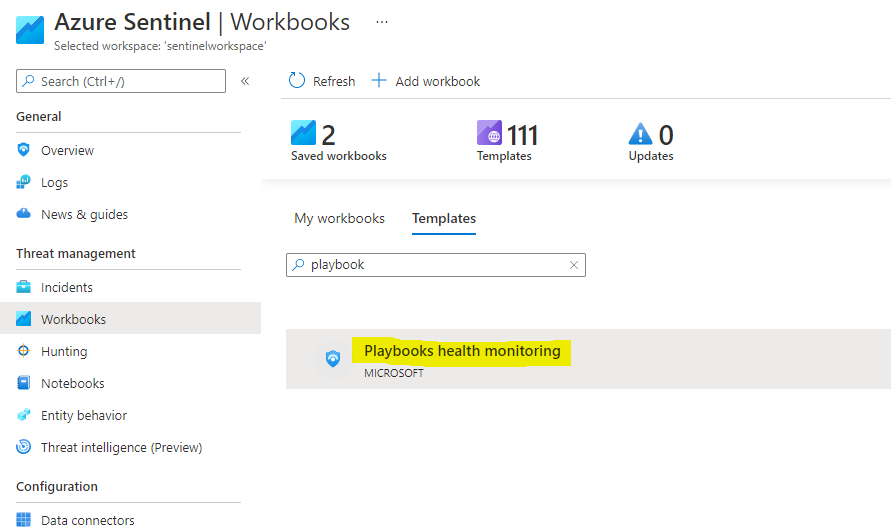Click the Threat intelligence radar icon
Screen dimensions: 891x527
(23, 447)
